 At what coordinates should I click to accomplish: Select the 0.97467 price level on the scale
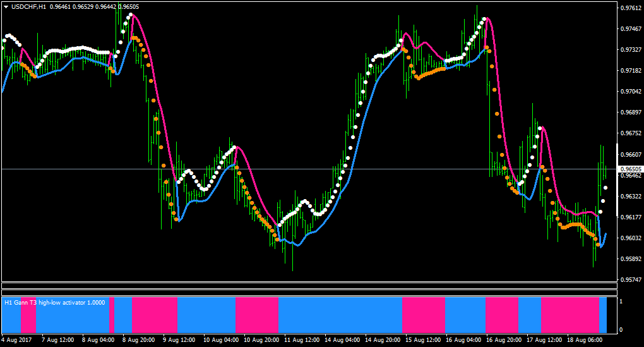coord(631,29)
